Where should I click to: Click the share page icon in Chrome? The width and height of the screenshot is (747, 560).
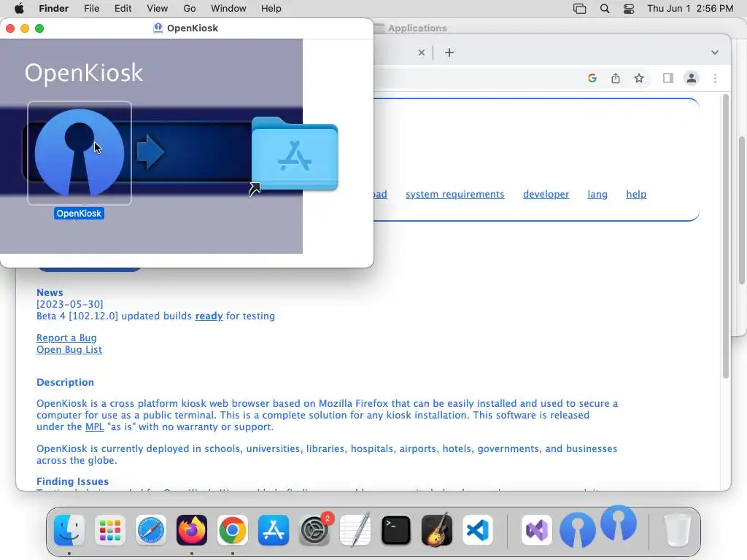coord(616,78)
